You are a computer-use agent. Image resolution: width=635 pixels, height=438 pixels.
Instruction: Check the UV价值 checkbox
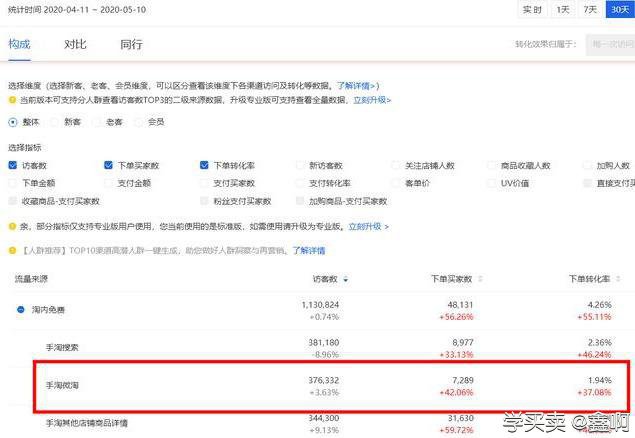pos(491,183)
